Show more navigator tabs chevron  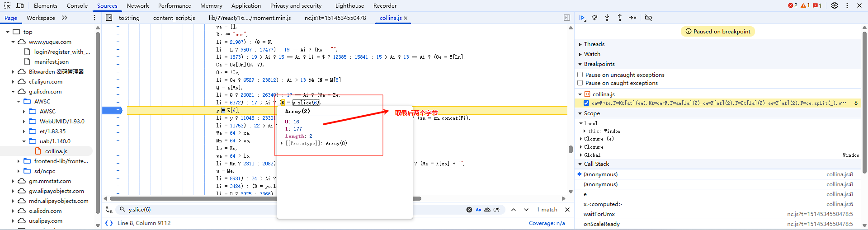click(x=65, y=18)
